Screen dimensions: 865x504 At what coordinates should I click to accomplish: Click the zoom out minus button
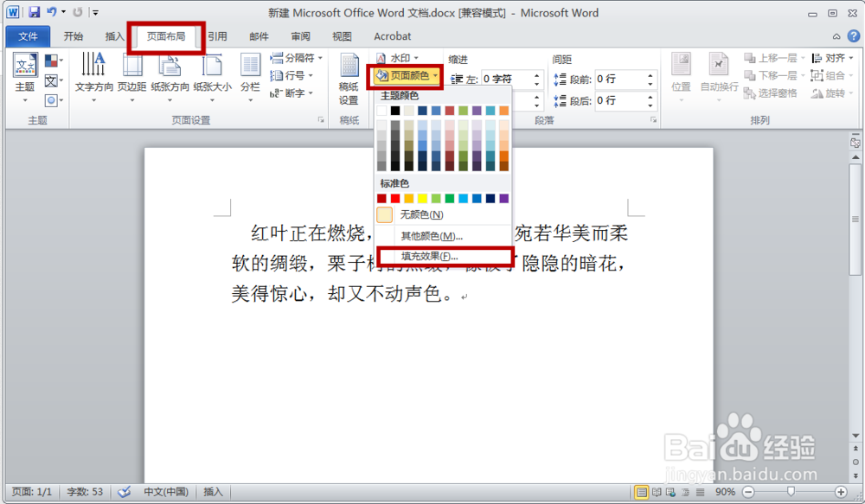pyautogui.click(x=748, y=492)
